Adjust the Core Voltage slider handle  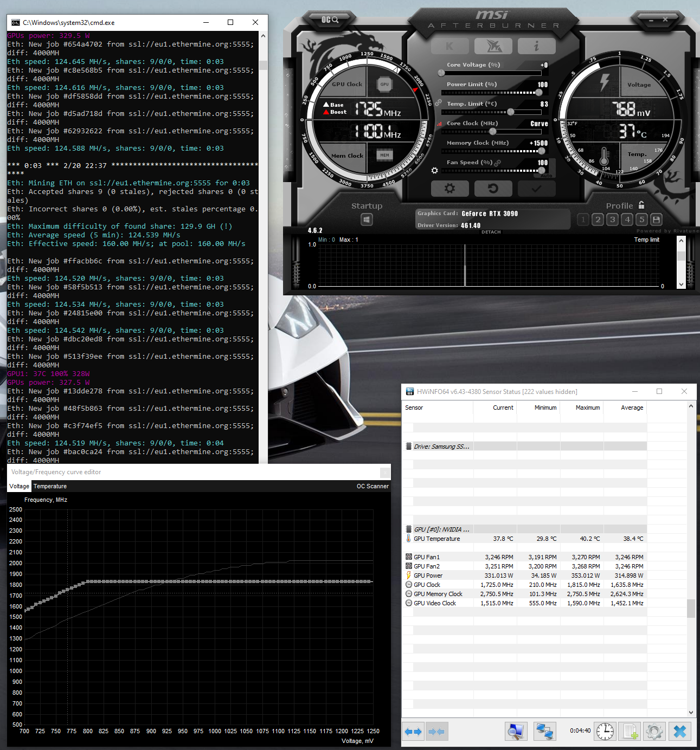[441, 73]
